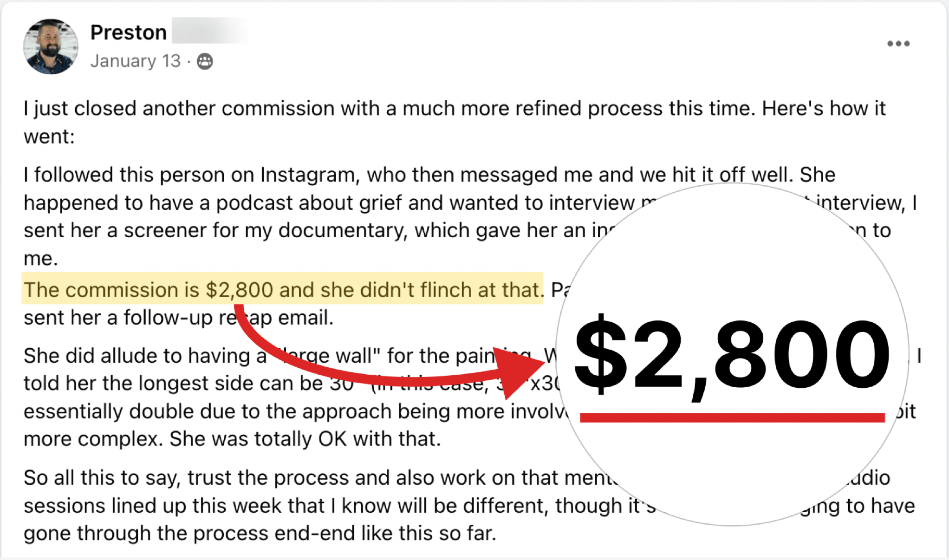The image size is (949, 560).
Task: Open Preston's profile picture
Action: tap(51, 46)
